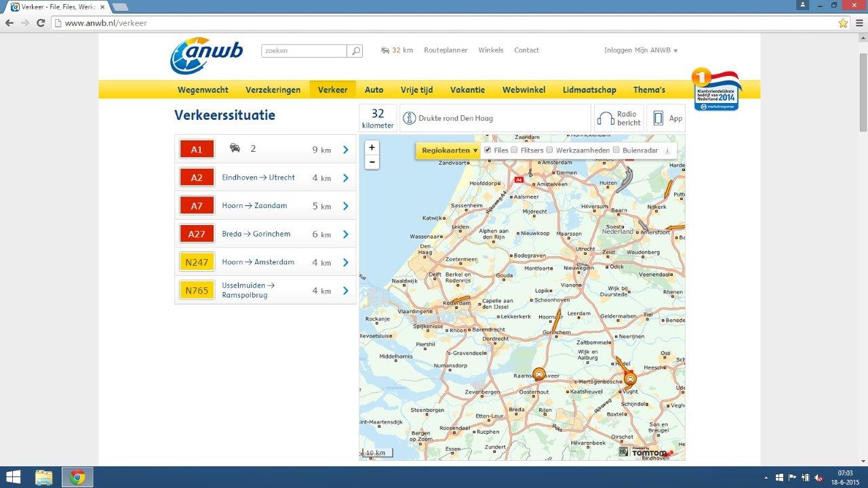Open the Windows Start menu
Image resolution: width=868 pixels, height=488 pixels.
[x=13, y=477]
